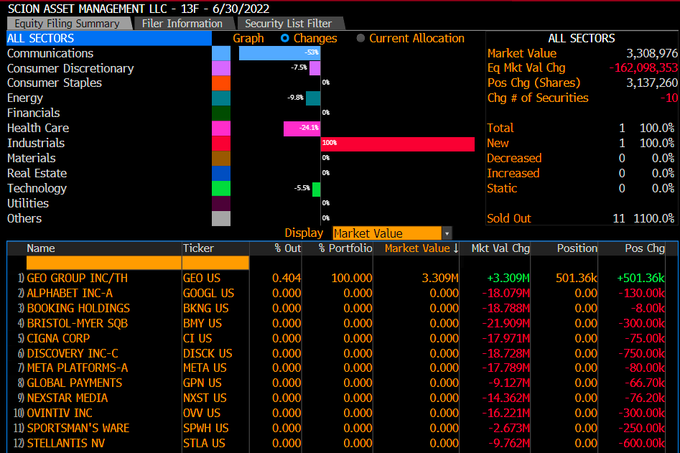Click the Communications blue color swatch

[x=221, y=53]
